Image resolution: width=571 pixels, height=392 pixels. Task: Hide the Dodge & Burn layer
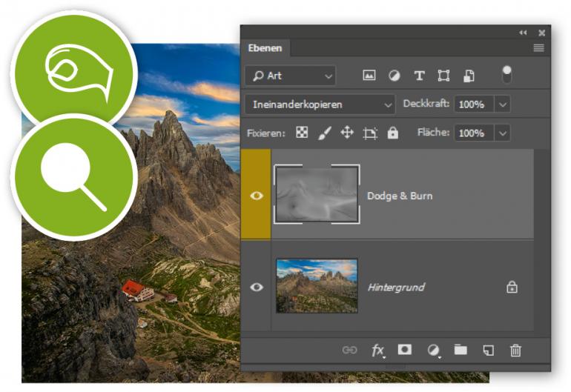[257, 196]
